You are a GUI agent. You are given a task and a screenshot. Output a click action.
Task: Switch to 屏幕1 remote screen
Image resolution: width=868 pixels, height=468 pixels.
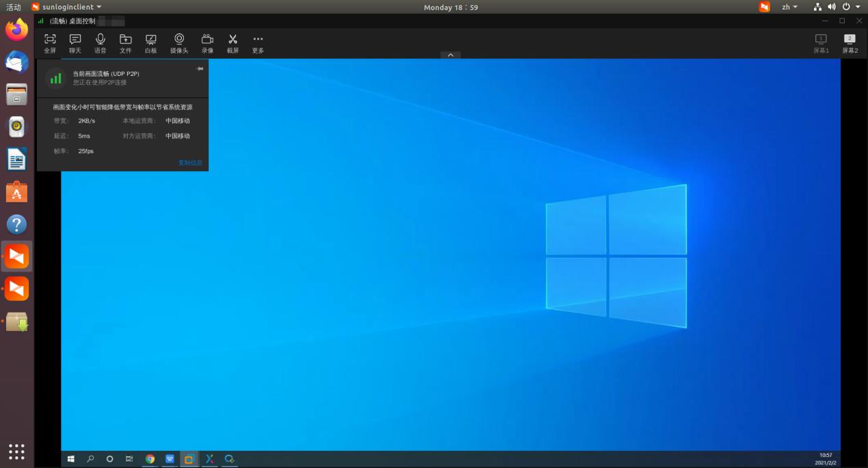pos(821,44)
